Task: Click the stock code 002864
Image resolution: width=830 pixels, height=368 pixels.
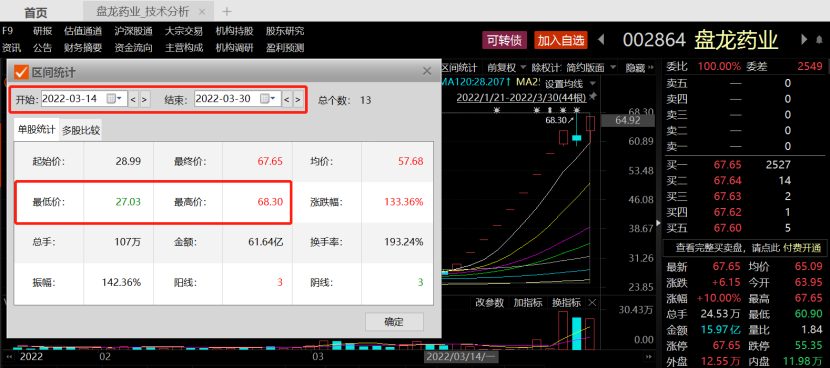Action: click(654, 40)
